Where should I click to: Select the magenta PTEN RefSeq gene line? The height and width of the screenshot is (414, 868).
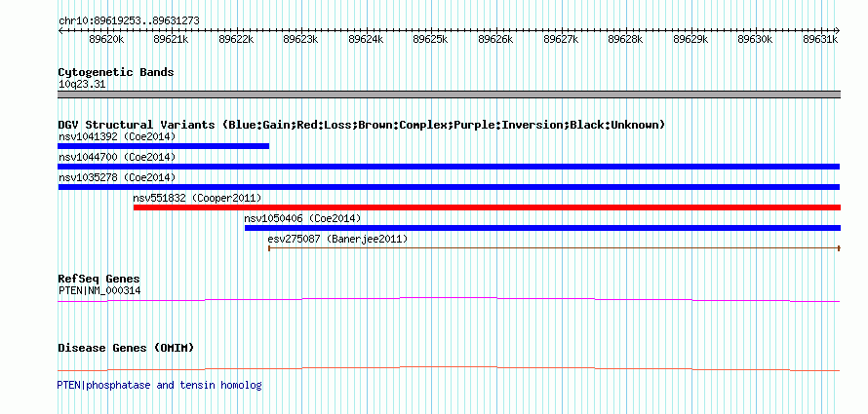tap(449, 299)
